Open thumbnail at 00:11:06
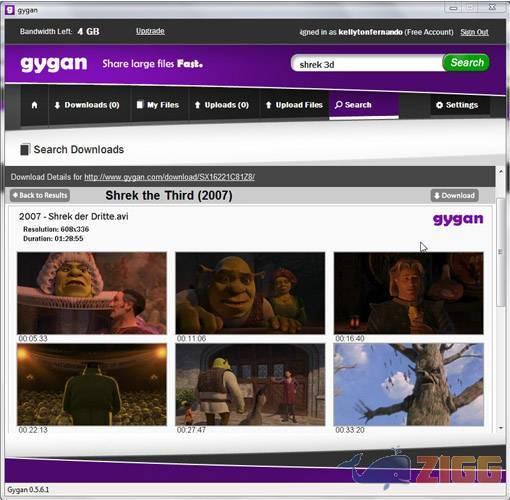Viewport: 510px width, 500px height. click(x=250, y=293)
